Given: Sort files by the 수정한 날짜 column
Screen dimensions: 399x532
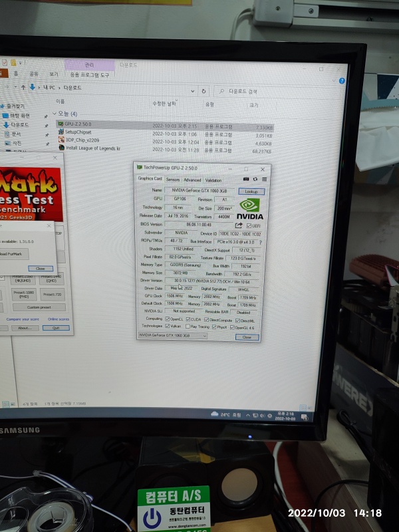Looking at the screenshot, I should (164, 103).
